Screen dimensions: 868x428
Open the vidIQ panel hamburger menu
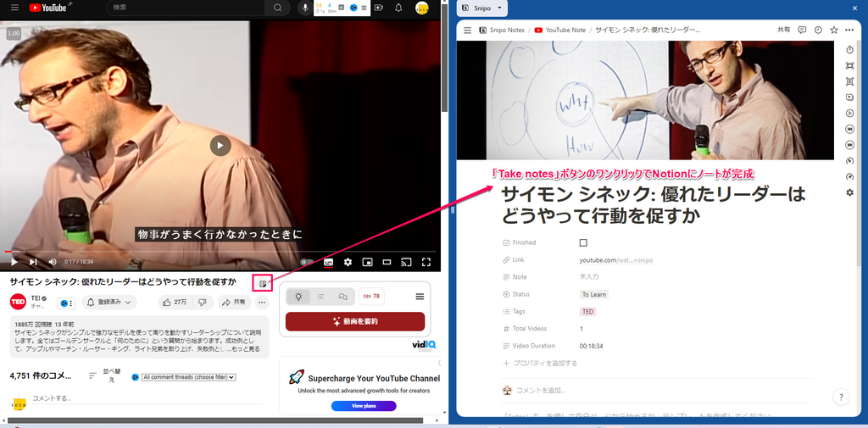pyautogui.click(x=420, y=297)
